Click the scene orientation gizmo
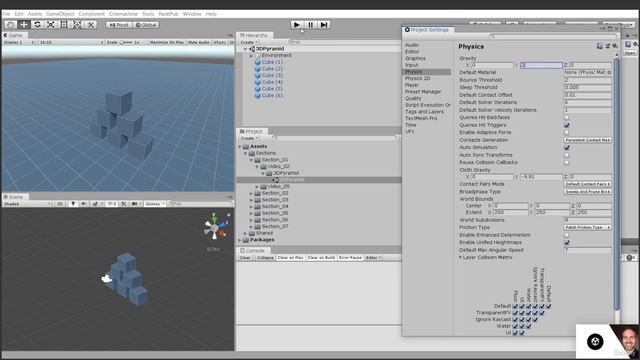The width and height of the screenshot is (640, 360). [215, 228]
